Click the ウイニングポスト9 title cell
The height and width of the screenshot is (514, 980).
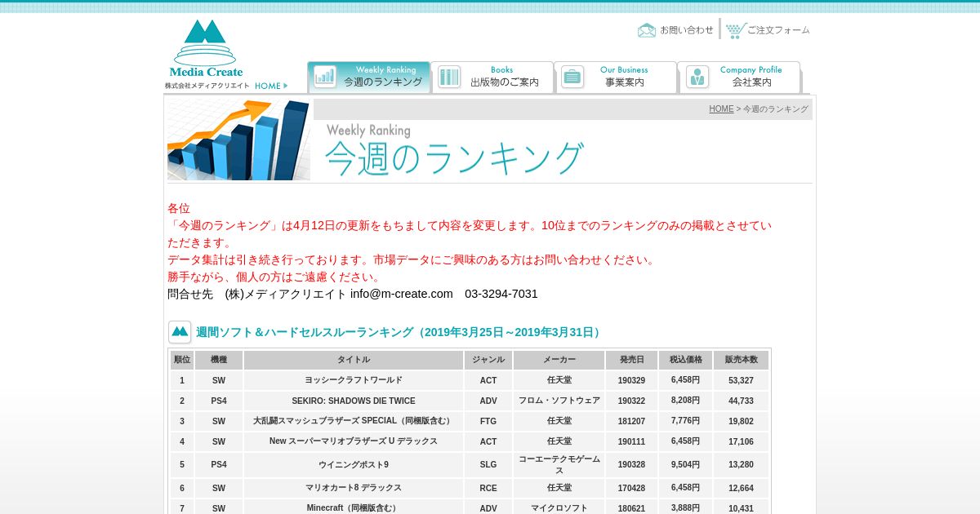(354, 465)
